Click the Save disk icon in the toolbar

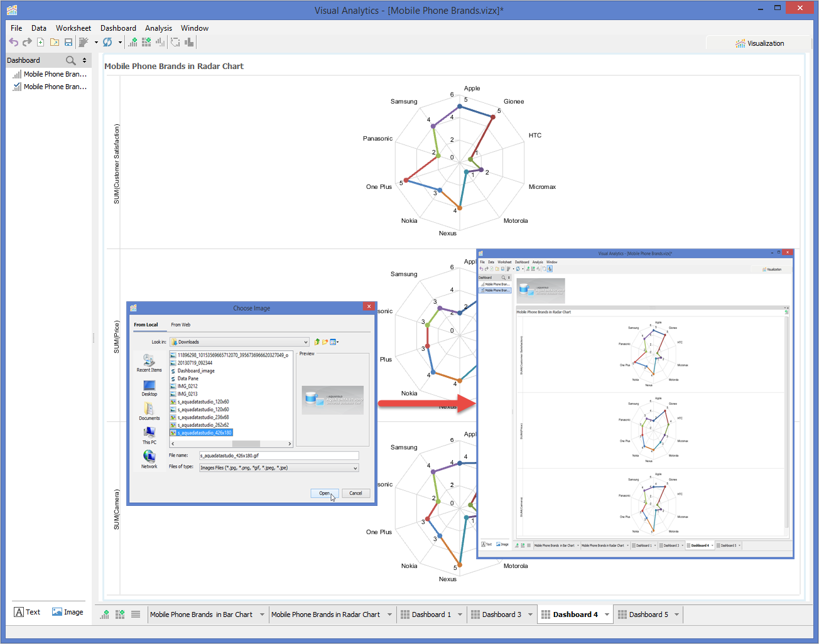coord(68,42)
